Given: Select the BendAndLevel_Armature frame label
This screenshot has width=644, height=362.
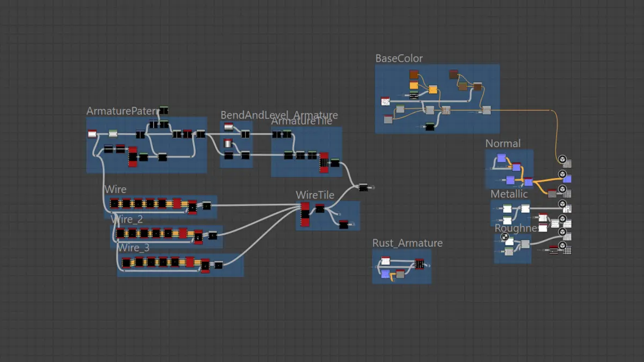Looking at the screenshot, I should coord(279,115).
